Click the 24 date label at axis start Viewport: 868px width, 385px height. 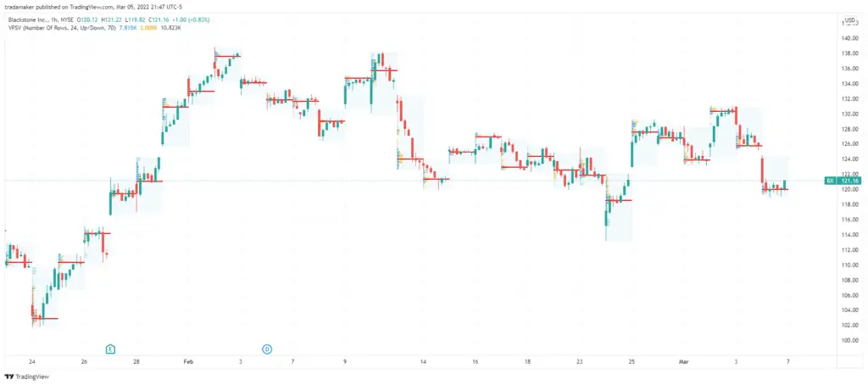coord(32,362)
